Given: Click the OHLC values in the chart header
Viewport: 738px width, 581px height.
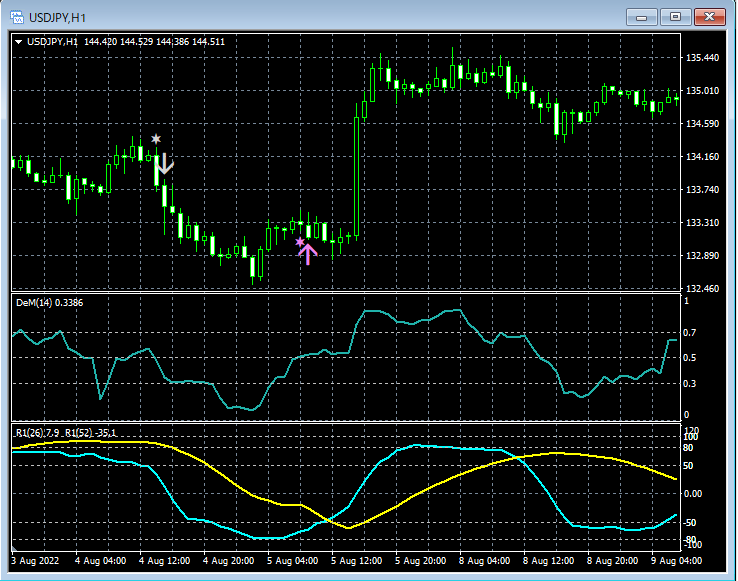Looking at the screenshot, I should click(x=154, y=41).
